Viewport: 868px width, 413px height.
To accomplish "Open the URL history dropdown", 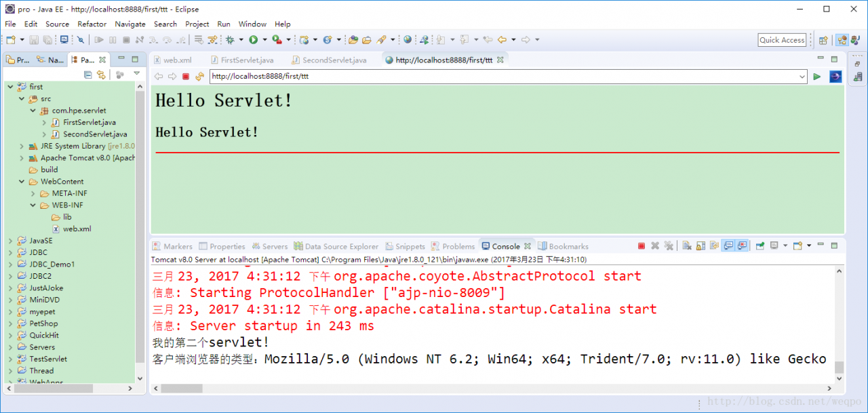I will tap(802, 77).
